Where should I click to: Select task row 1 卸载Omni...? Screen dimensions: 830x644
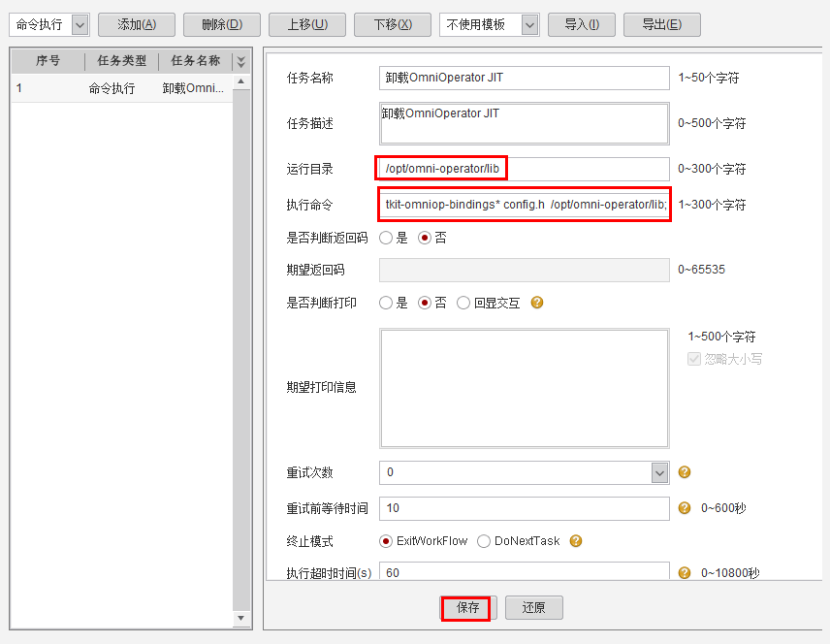[122, 88]
